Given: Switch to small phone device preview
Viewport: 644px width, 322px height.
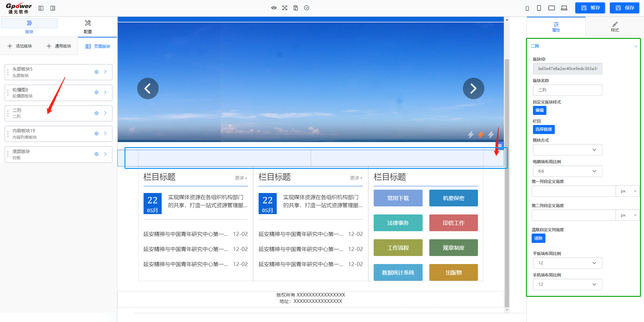Looking at the screenshot, I should tap(527, 8).
